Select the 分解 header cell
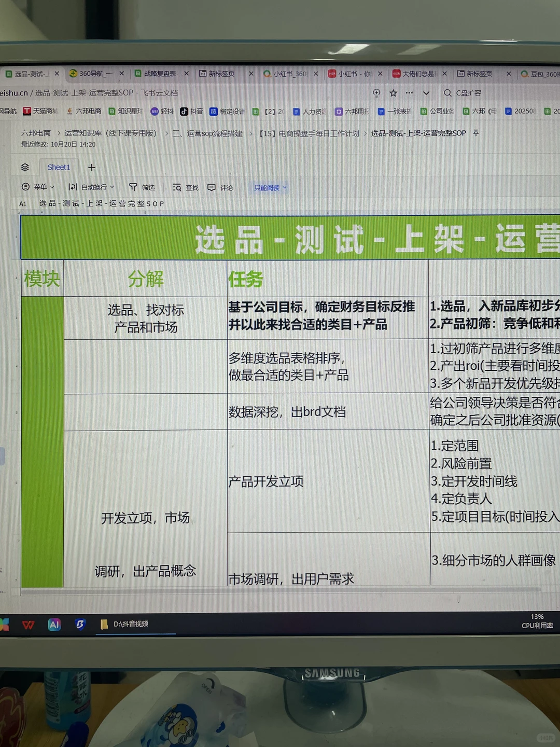Viewport: 560px width, 747px height. [145, 279]
